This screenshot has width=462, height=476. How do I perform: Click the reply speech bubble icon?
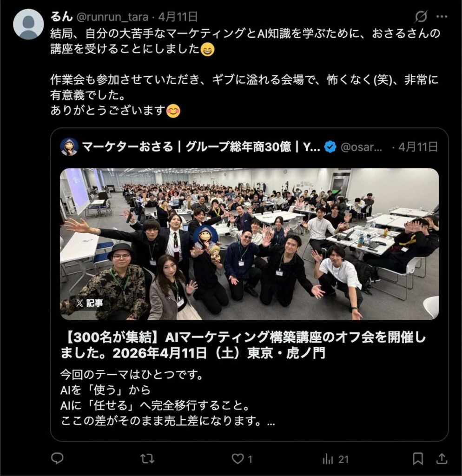click(x=57, y=458)
